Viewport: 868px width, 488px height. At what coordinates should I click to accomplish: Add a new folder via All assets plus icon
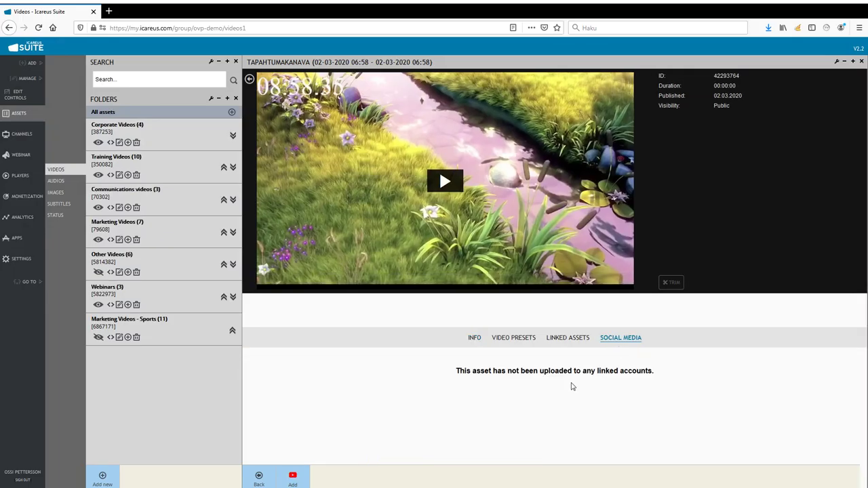[x=232, y=112]
